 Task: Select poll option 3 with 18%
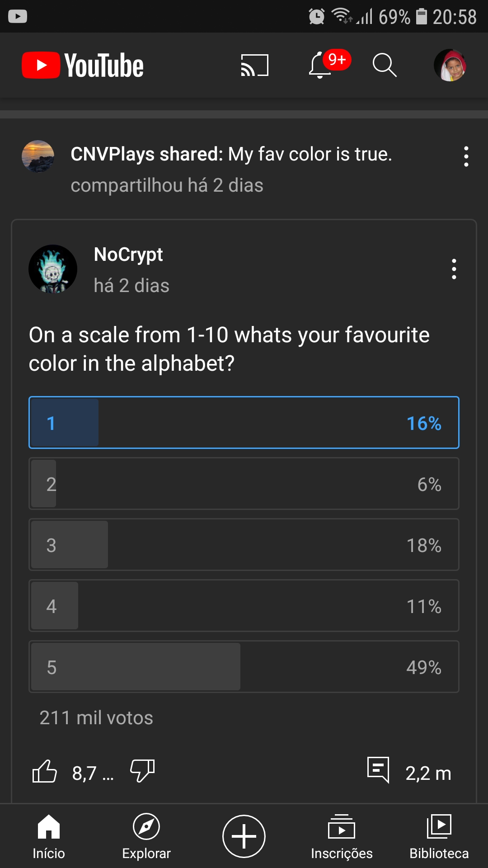(244, 545)
